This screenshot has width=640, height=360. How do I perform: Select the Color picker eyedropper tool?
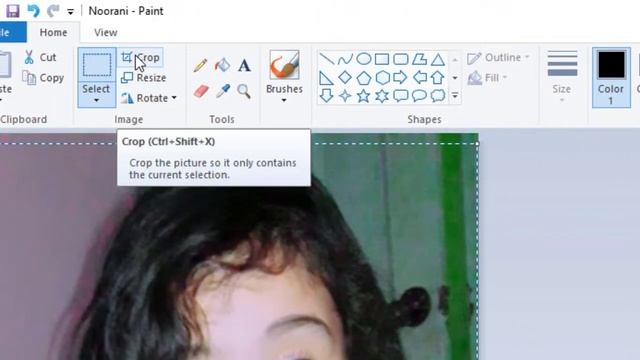click(223, 91)
